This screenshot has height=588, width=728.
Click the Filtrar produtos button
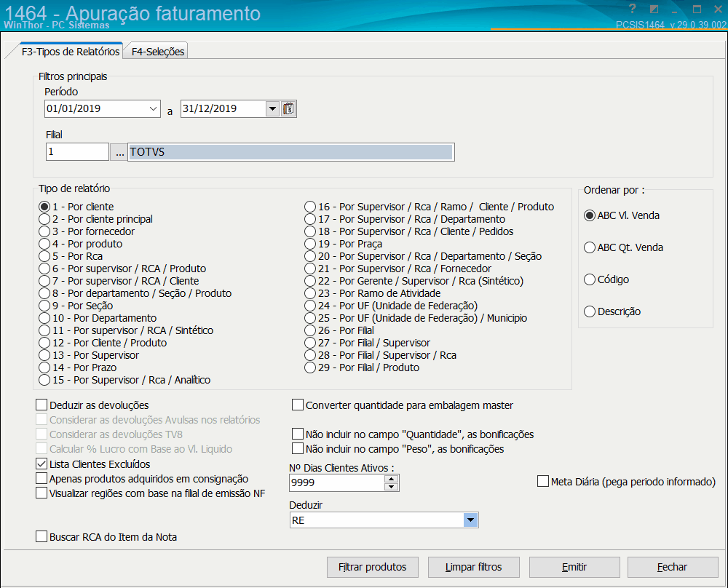[372, 567]
